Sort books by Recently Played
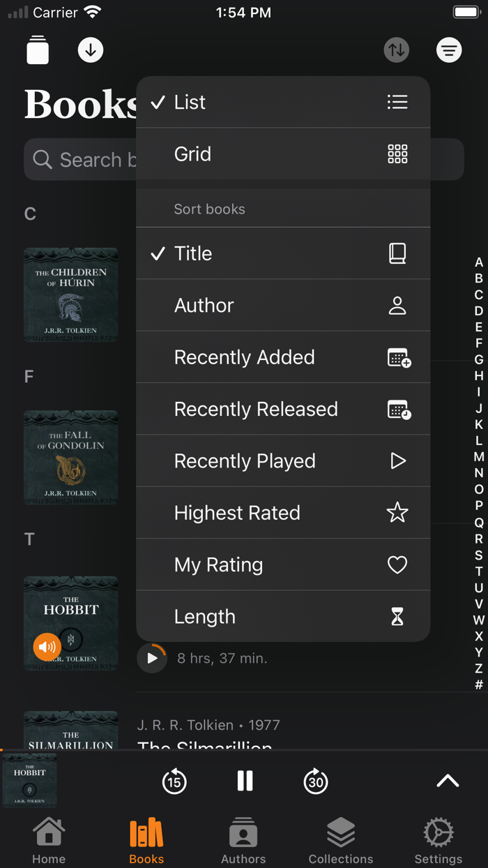Viewport: 488px width, 868px height. 283,461
